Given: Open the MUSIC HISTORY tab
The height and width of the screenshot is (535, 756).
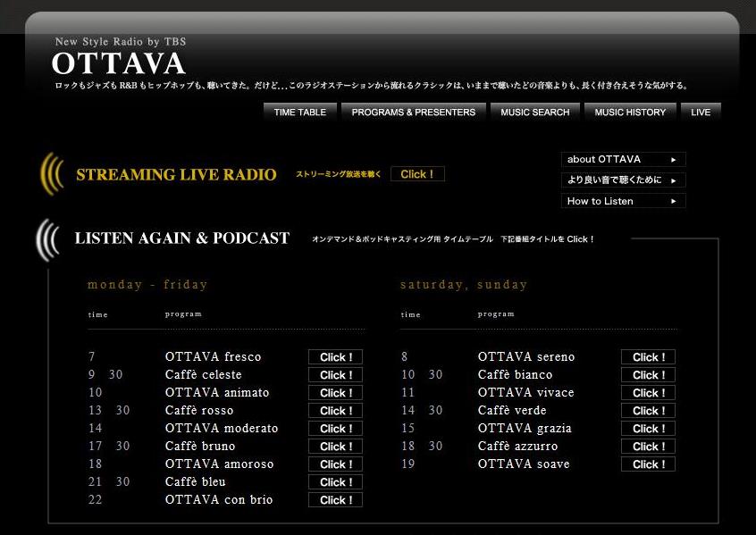Looking at the screenshot, I should tap(629, 112).
